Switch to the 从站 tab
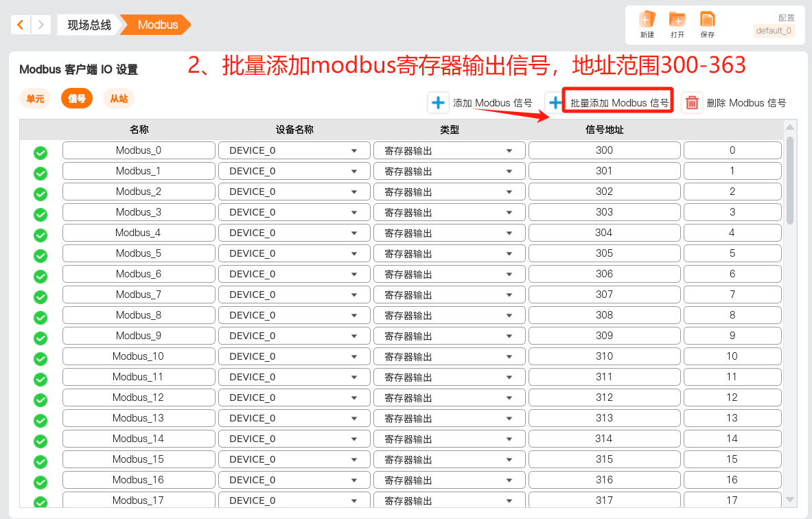 click(119, 98)
